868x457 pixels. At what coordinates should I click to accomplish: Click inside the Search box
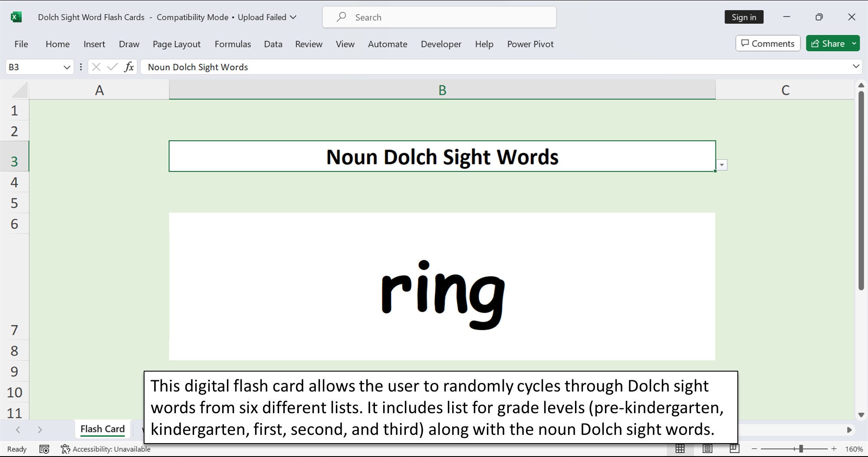click(x=439, y=17)
